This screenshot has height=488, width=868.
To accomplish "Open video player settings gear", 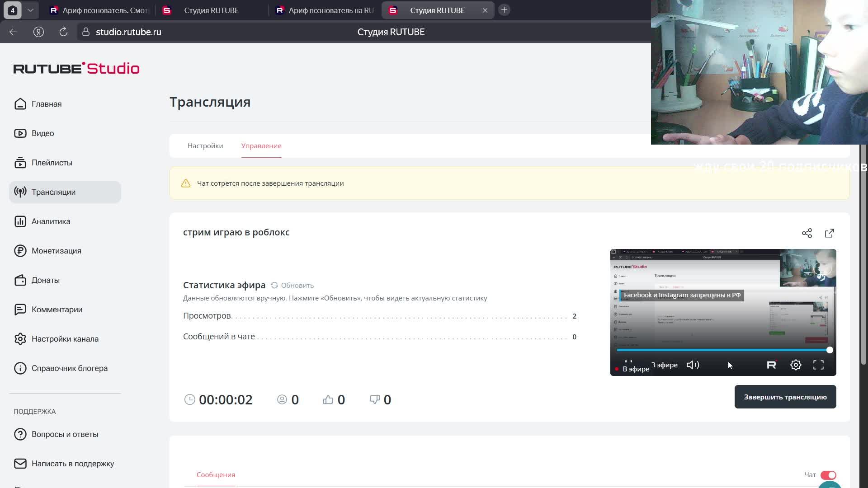I will (796, 365).
